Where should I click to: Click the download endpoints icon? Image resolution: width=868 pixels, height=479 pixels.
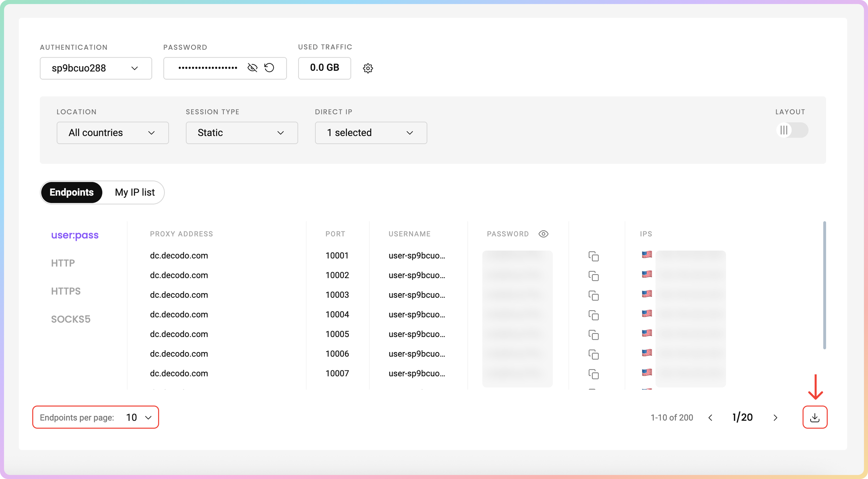[814, 417]
